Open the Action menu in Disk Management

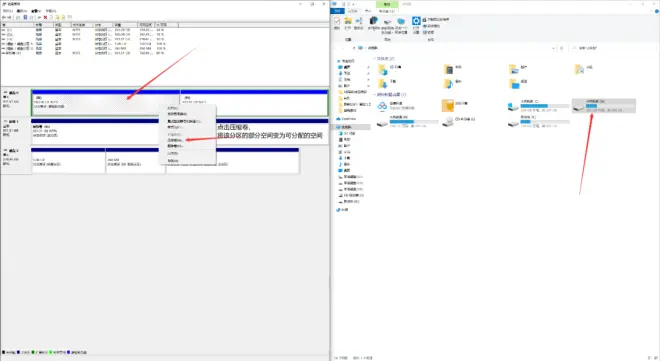pyautogui.click(x=22, y=11)
